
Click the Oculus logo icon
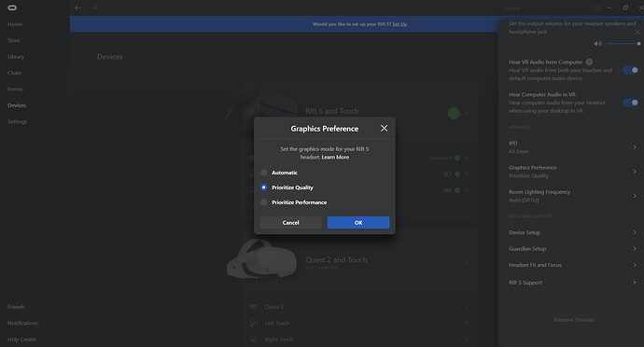coord(12,7)
